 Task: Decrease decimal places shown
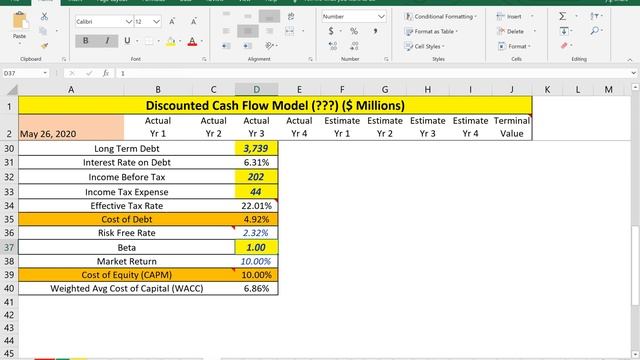(354, 46)
